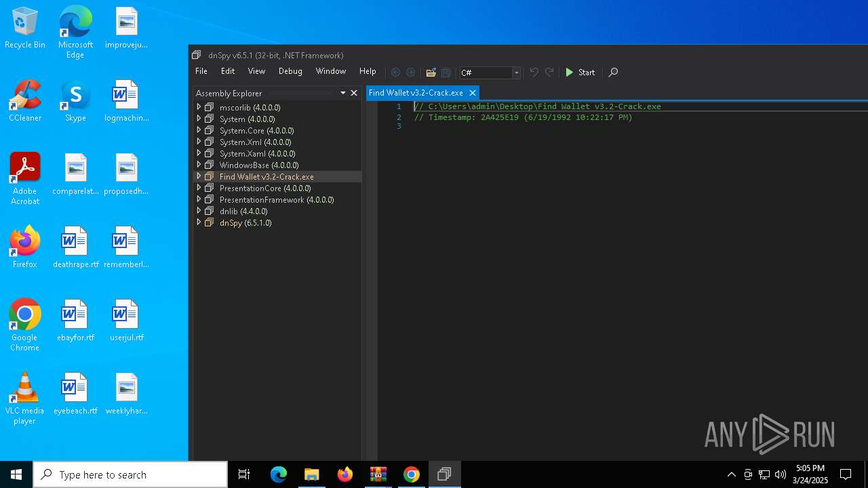Screen dimensions: 868x488
Task: Click the Navigate Back arrow in dnSpy toolbar
Action: tap(395, 73)
